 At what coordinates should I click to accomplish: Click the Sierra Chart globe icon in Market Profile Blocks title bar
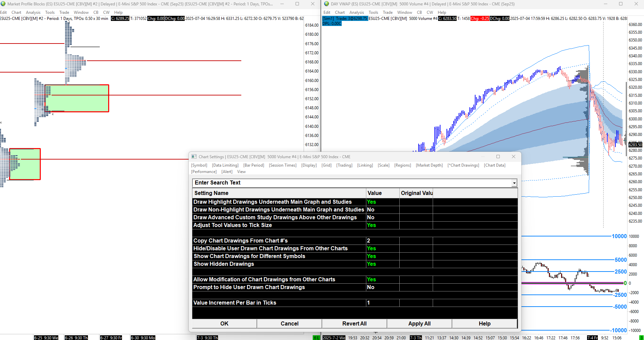[3, 4]
